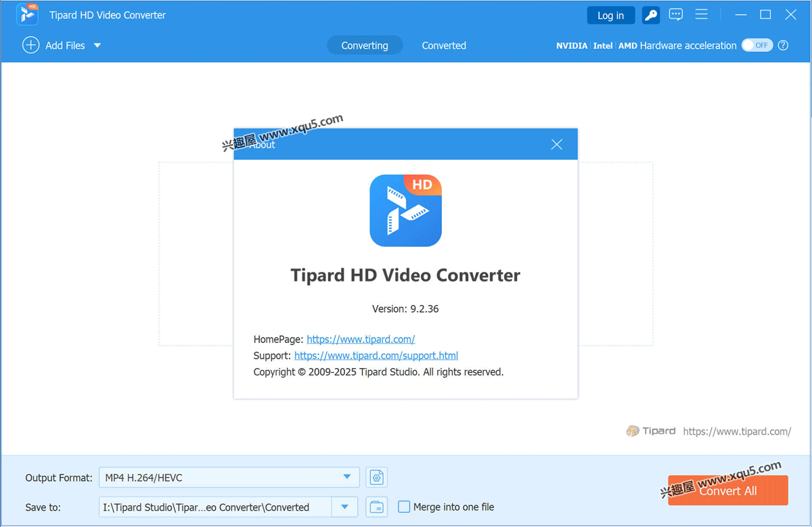Open the output folder icon
This screenshot has width=812, height=527.
377,507
